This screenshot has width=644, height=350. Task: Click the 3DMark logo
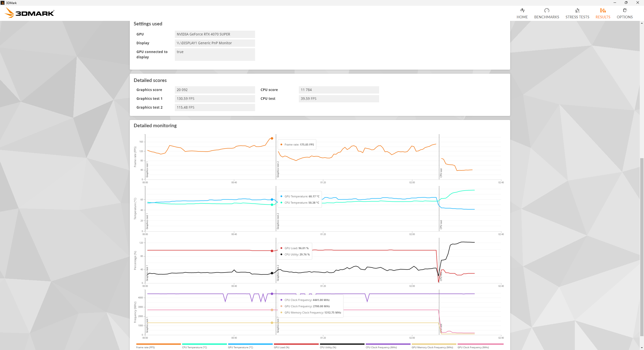tap(29, 13)
